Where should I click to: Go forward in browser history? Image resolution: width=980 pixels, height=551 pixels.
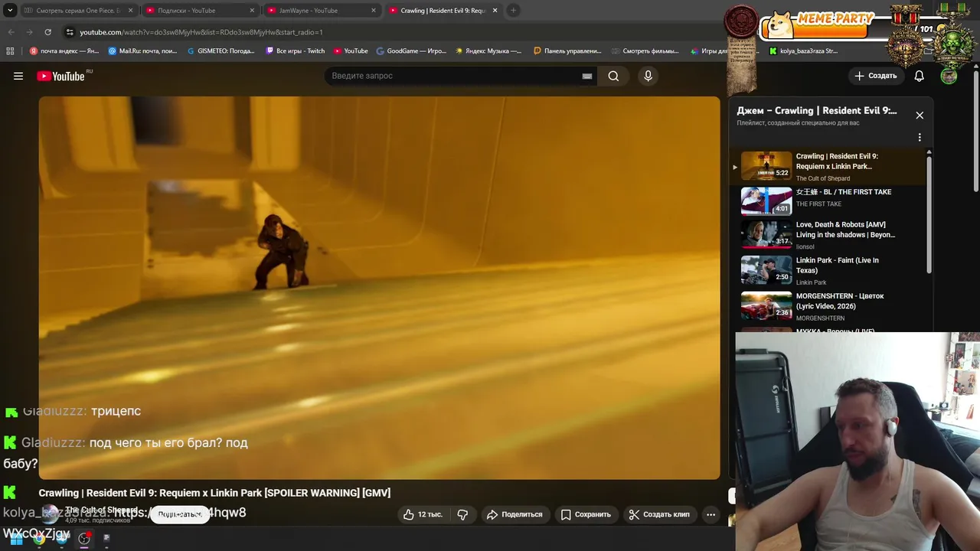[29, 32]
